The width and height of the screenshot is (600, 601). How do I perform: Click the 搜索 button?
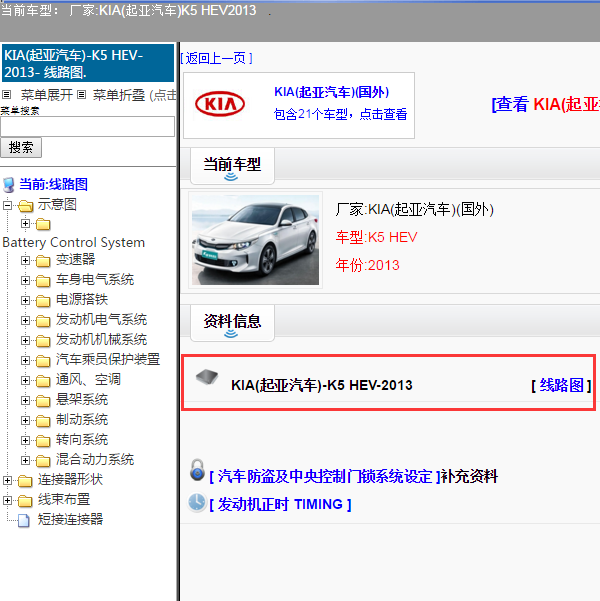[x=21, y=148]
